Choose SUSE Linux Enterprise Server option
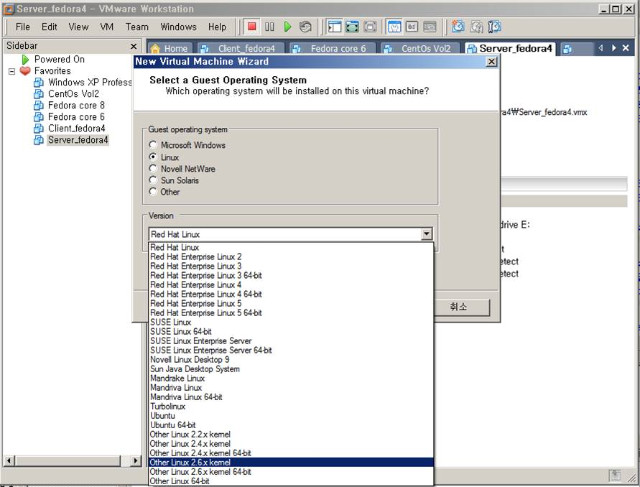This screenshot has height=487, width=640. pos(291,341)
